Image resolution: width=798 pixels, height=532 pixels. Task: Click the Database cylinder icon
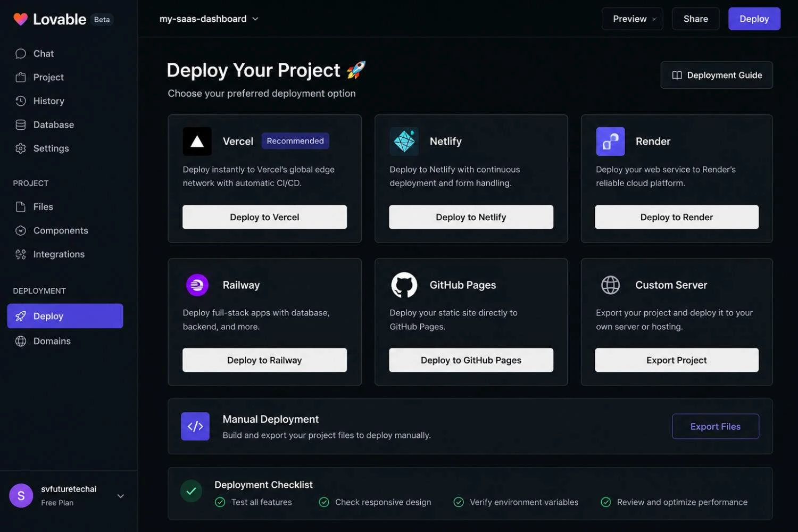(x=21, y=124)
